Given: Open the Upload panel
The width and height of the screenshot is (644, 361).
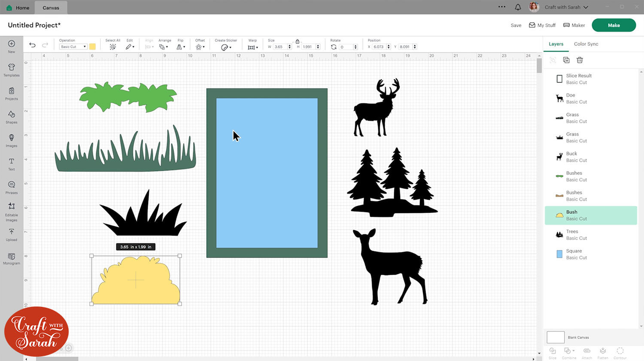Looking at the screenshot, I should [12, 234].
